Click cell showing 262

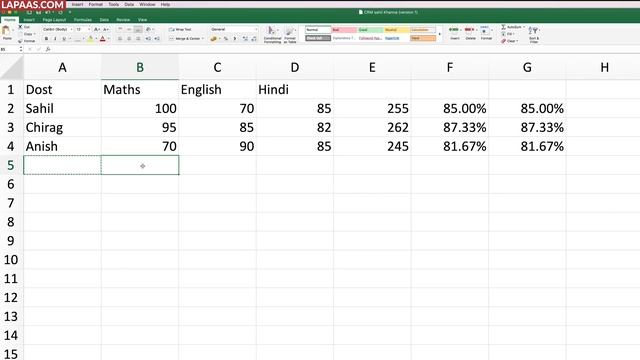[372, 127]
